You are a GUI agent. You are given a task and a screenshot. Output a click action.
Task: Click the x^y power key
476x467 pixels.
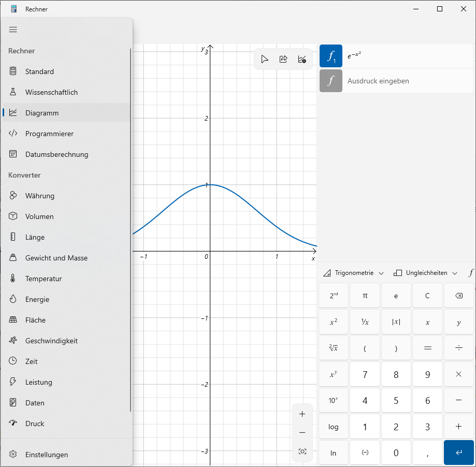334,374
